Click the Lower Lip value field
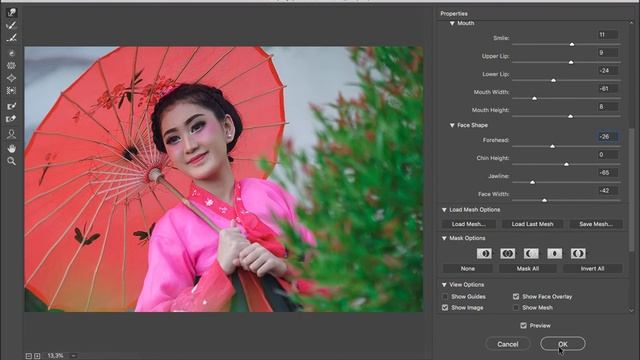This screenshot has width=640, height=360. [x=608, y=71]
